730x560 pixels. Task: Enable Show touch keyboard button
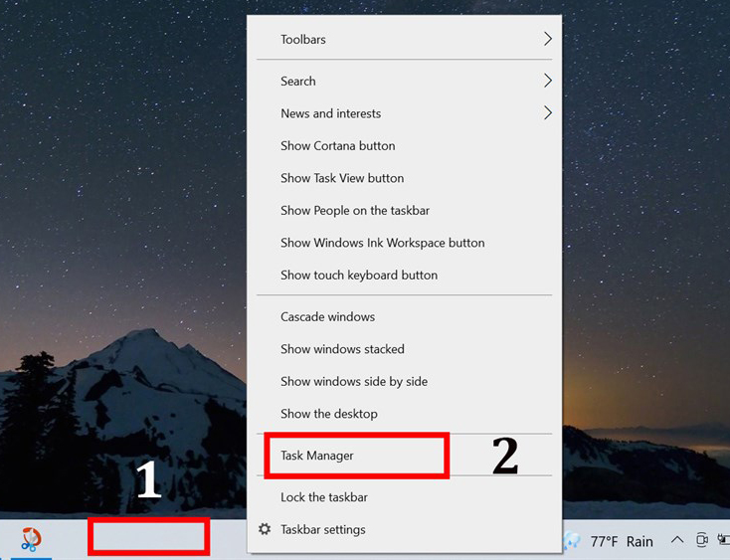[x=359, y=275]
